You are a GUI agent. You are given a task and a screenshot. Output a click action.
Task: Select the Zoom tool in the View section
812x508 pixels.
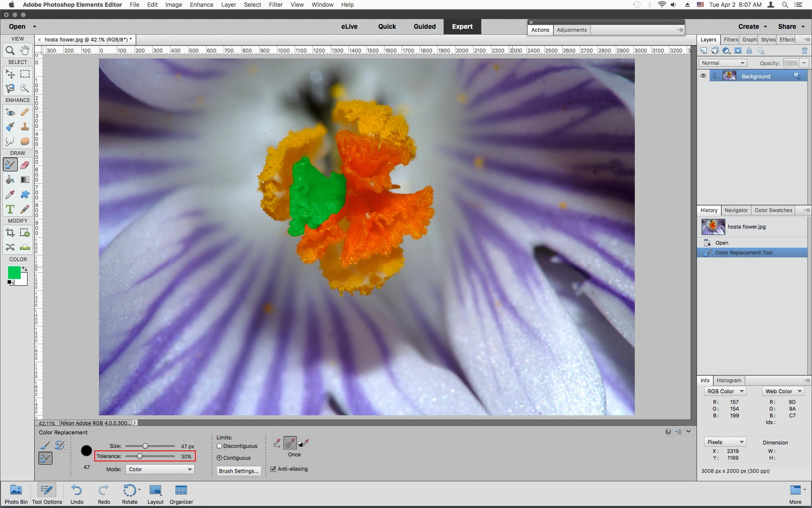point(10,51)
